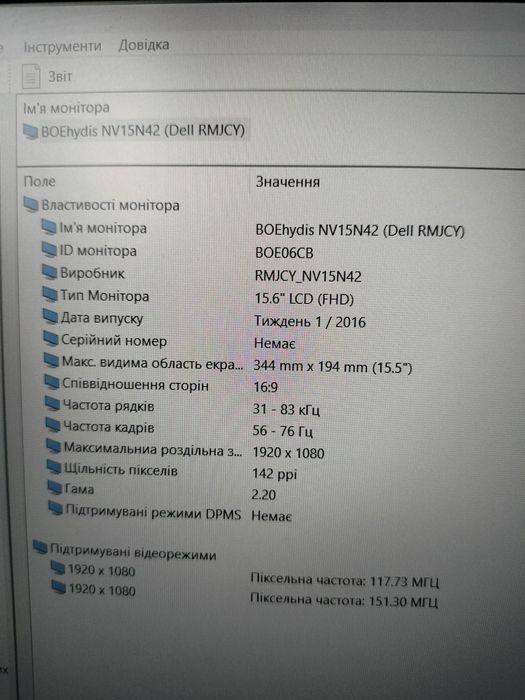Select the Виробник field label
The width and height of the screenshot is (525, 700).
tap(92, 273)
